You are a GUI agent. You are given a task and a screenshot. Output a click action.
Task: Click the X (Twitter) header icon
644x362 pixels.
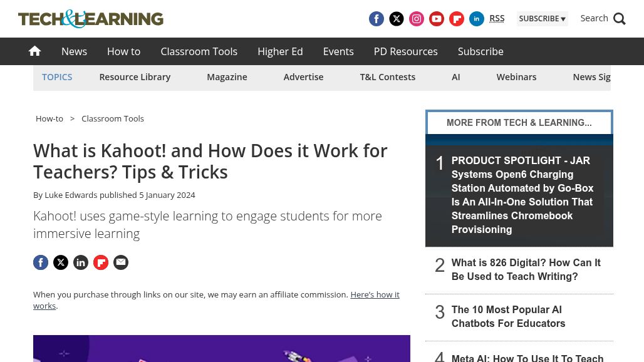(397, 19)
